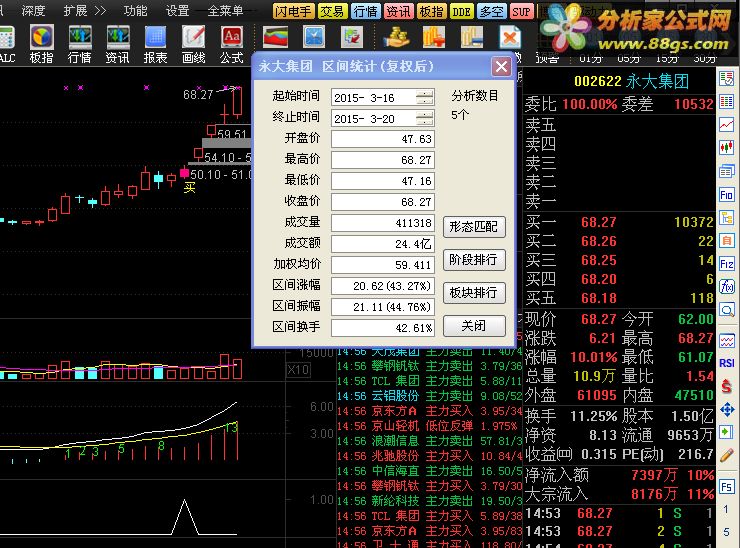The height and width of the screenshot is (548, 740).
Task: Switch to the 交易 trading tab button
Action: [x=333, y=11]
